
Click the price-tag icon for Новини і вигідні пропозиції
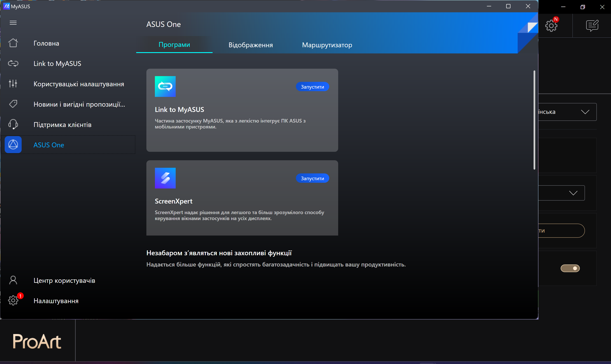click(13, 104)
